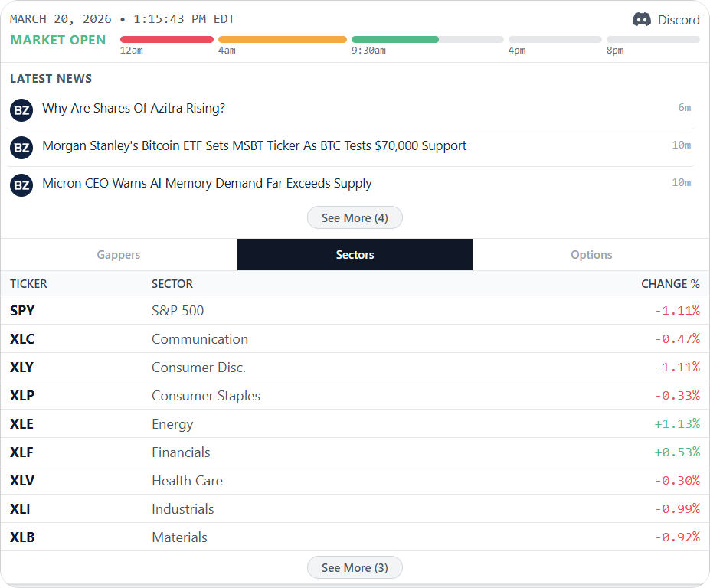
Task: Click the MARKET OPEN status label
Action: coord(58,40)
